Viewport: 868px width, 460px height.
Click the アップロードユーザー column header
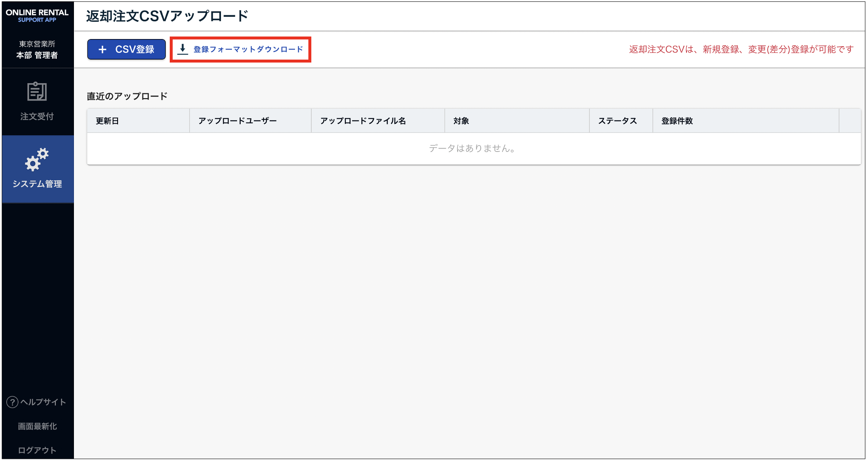pos(237,121)
